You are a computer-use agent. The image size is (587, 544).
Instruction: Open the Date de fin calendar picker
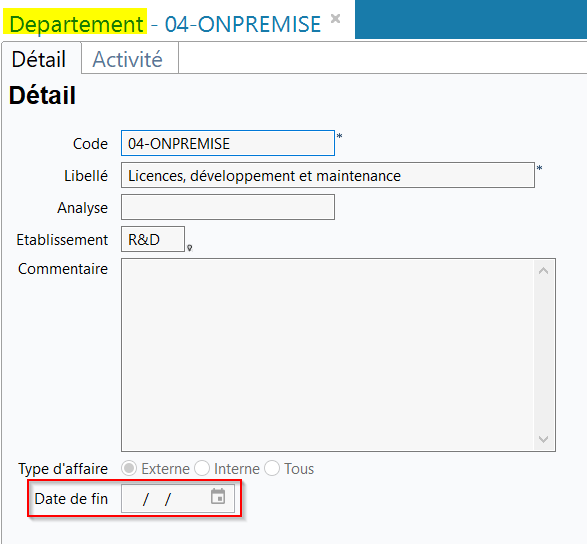[x=218, y=496]
